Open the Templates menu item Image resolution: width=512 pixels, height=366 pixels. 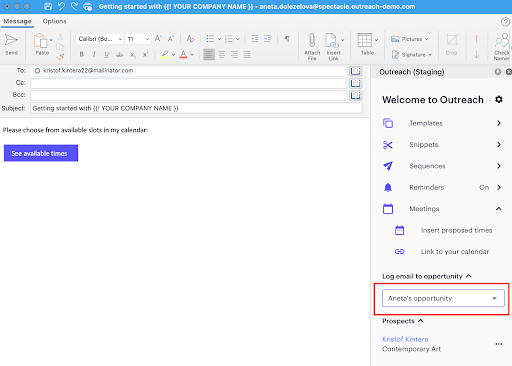[442, 123]
